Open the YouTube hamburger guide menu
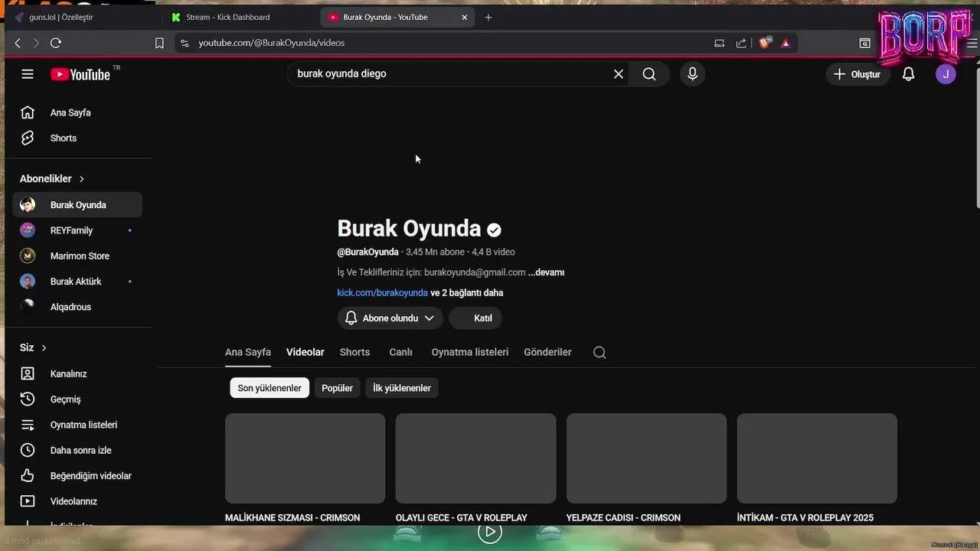The height and width of the screenshot is (551, 980). 28,74
